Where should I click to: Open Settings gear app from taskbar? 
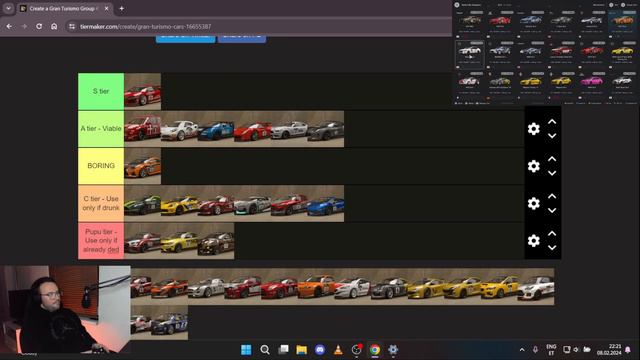[x=393, y=350]
